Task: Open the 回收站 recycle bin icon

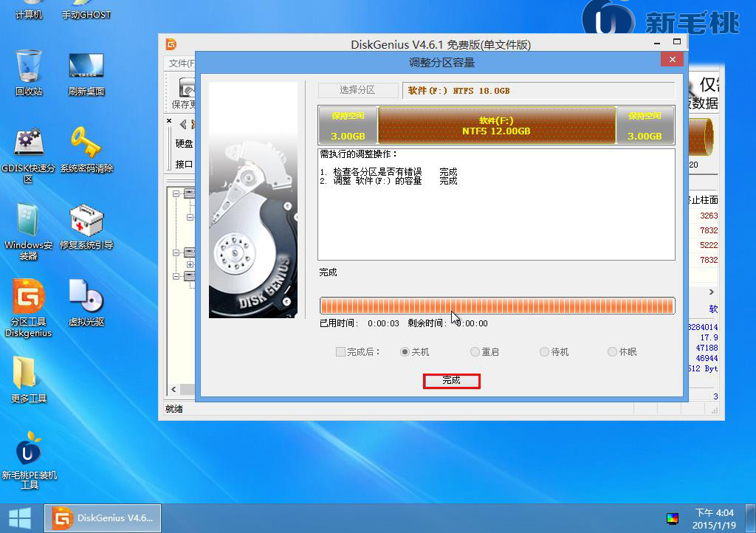Action: coord(29,72)
